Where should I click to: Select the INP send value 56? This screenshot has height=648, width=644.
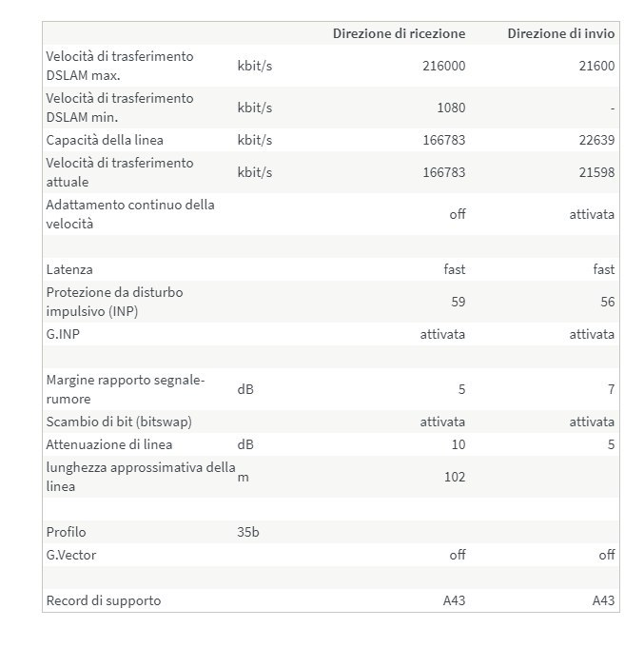607,302
